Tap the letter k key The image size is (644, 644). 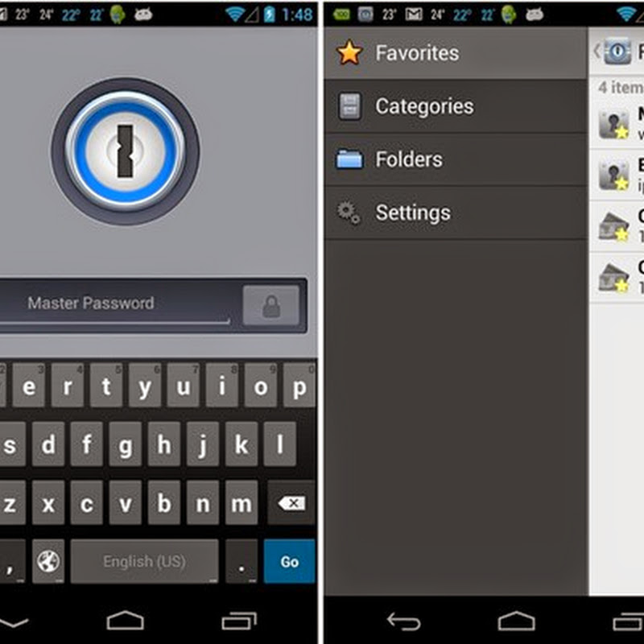click(241, 444)
